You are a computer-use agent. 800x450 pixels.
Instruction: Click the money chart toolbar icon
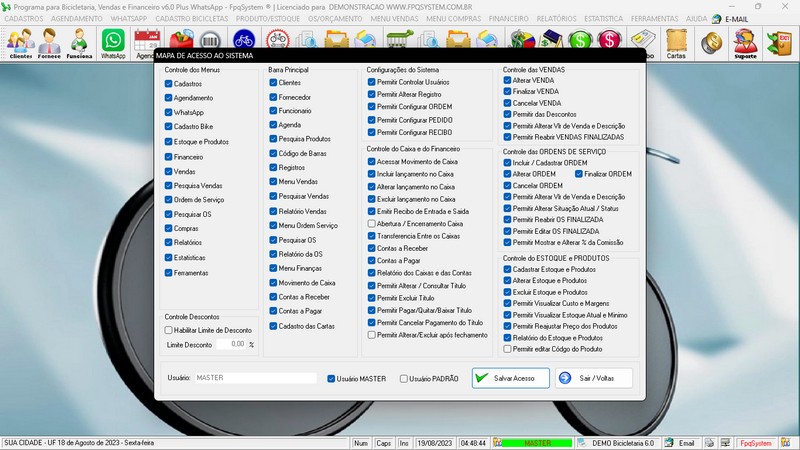coord(521,39)
